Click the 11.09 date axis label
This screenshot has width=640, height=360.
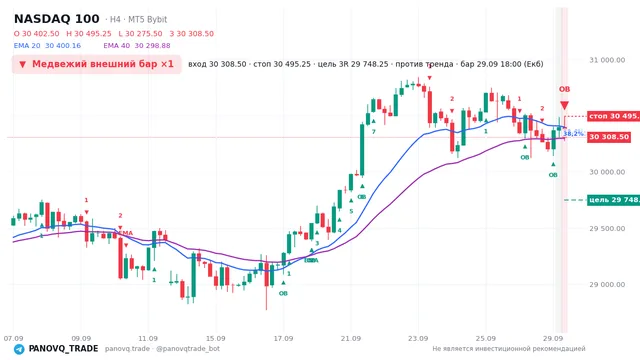click(148, 338)
